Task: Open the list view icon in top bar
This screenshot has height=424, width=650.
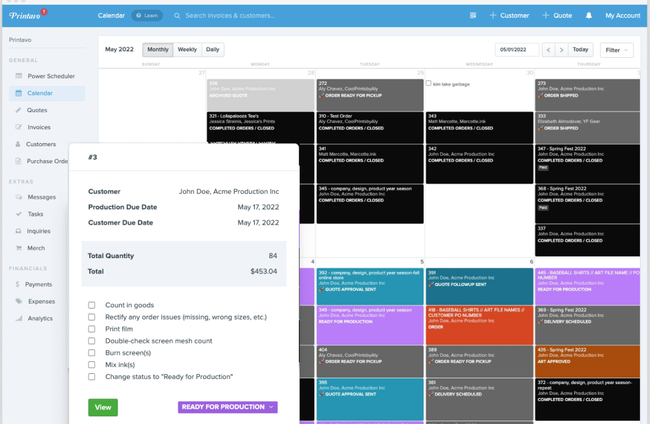Action: pyautogui.click(x=473, y=16)
